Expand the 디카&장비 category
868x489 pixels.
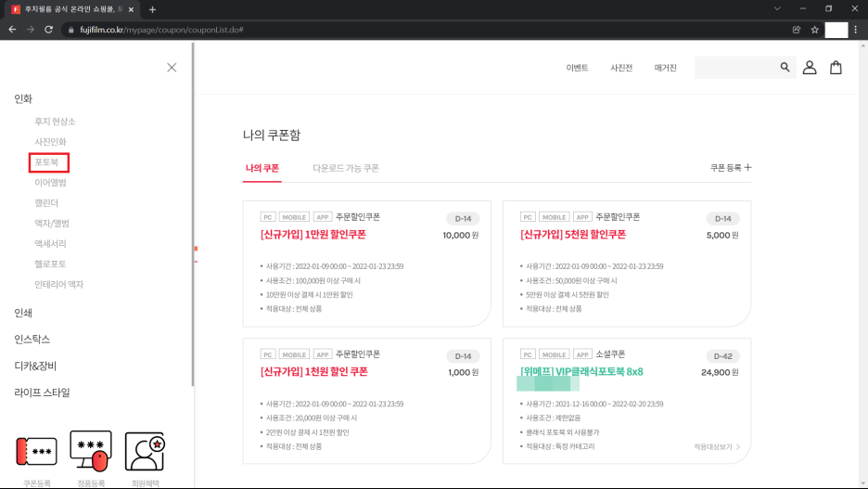tap(35, 366)
